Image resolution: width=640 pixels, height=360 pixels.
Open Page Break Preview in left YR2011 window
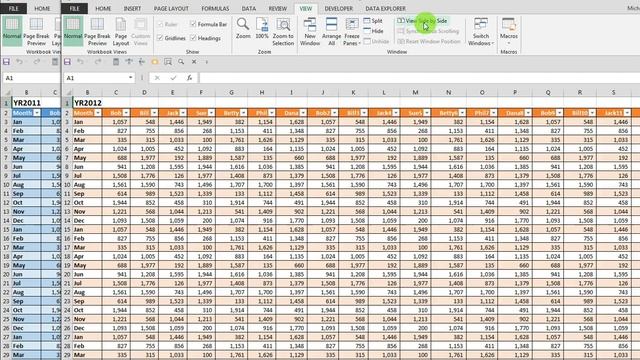coord(36,32)
